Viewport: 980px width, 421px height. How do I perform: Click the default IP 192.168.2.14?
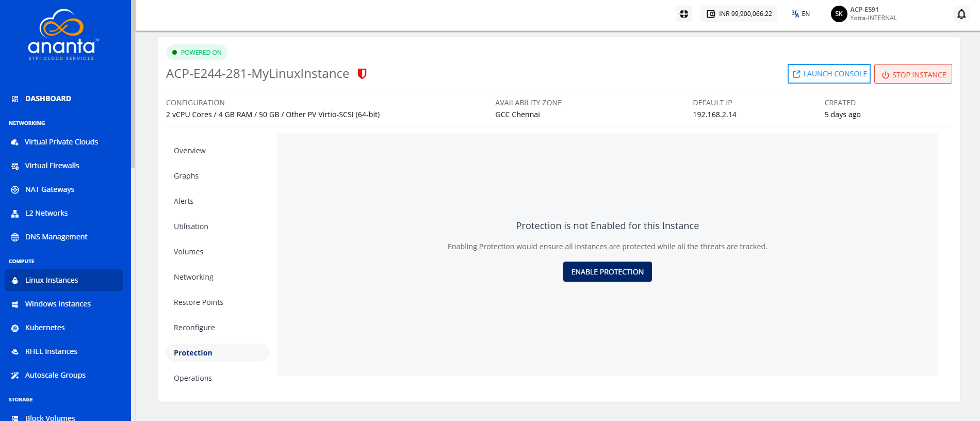tap(714, 115)
